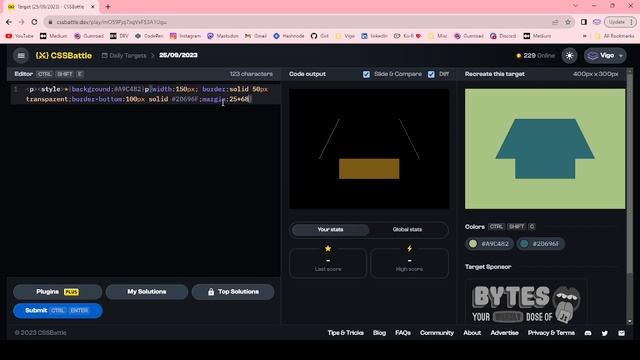Screen dimensions: 640x360
Task: Open My Solutions
Action: coord(147,292)
